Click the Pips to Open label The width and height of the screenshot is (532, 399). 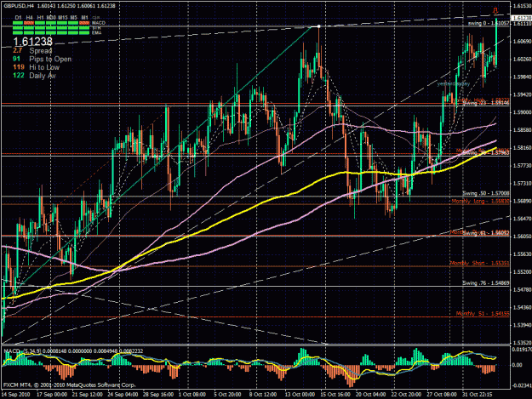coord(50,59)
